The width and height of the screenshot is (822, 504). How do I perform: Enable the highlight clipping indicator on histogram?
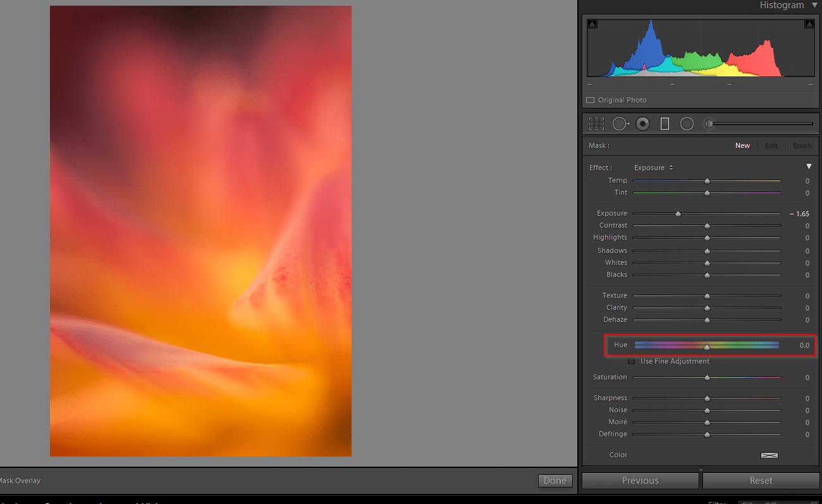coord(809,23)
